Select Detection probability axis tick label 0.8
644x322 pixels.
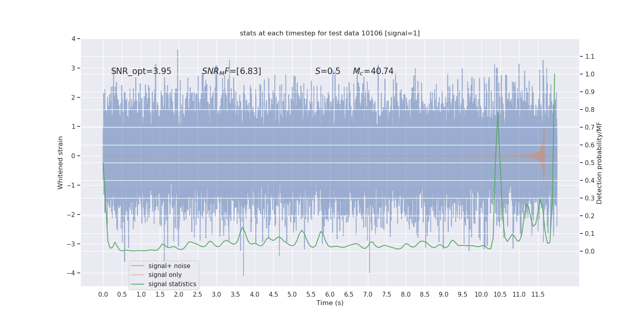pyautogui.click(x=590, y=109)
